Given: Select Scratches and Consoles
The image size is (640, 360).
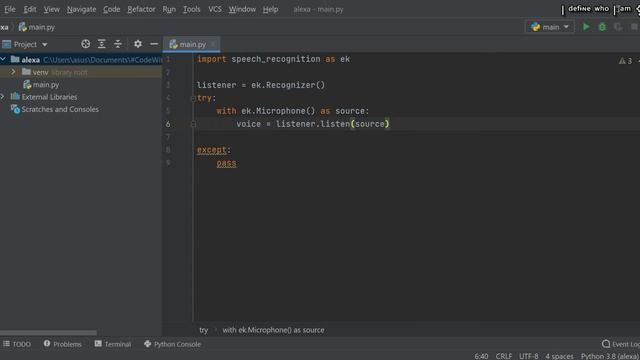Looking at the screenshot, I should coord(60,109).
